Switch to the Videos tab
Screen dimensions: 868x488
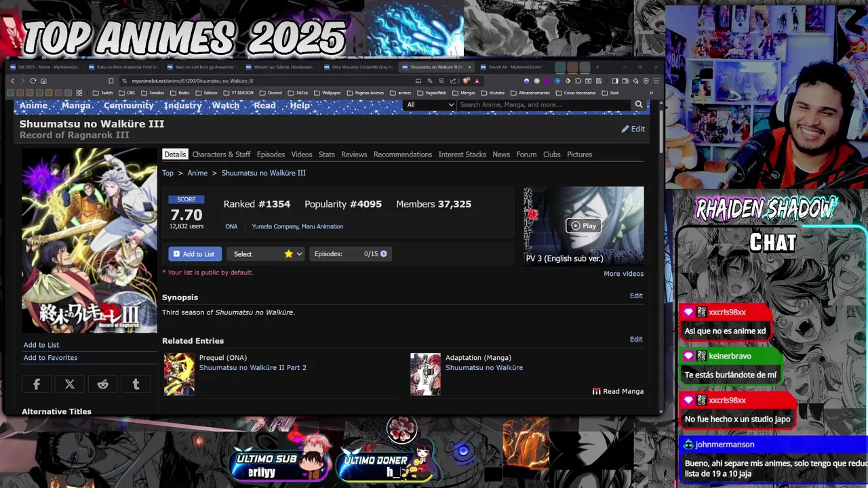point(302,155)
